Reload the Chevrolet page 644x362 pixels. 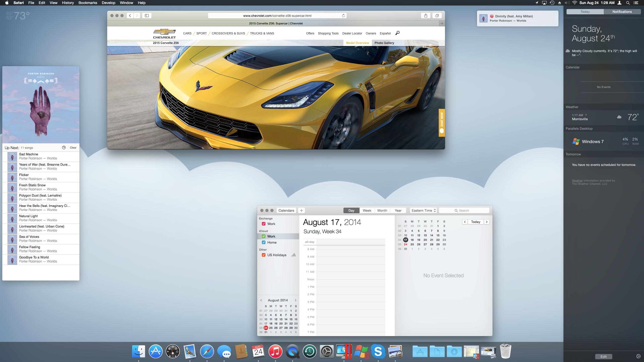(x=343, y=16)
